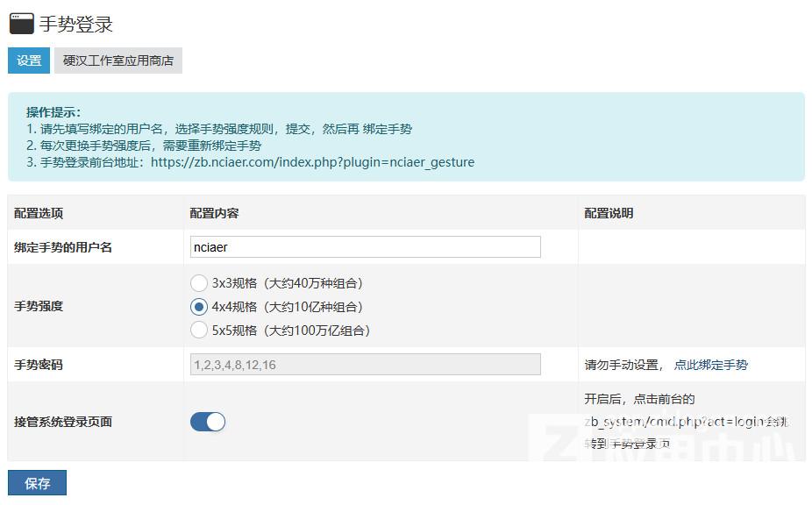Image resolution: width=812 pixels, height=505 pixels.
Task: Click the 手势登录 page heading
Action: (76, 25)
